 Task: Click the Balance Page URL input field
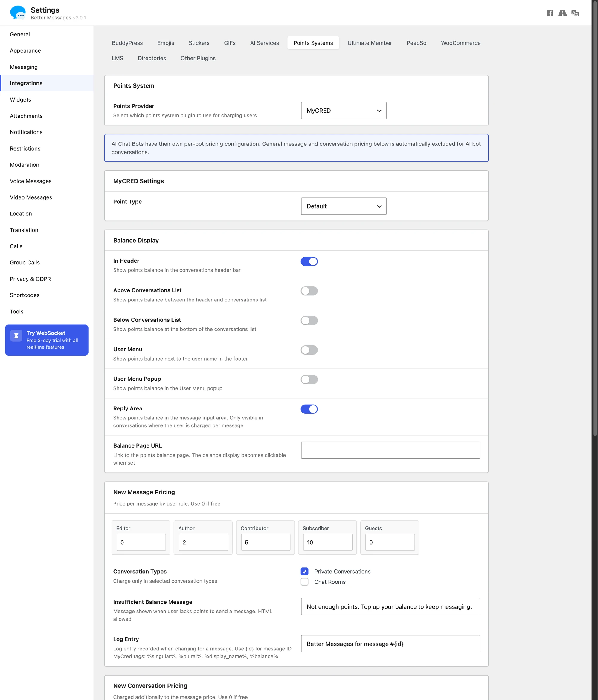(390, 450)
